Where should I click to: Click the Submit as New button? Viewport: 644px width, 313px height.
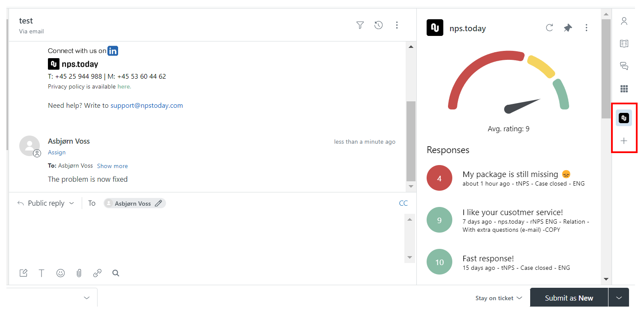click(x=569, y=298)
